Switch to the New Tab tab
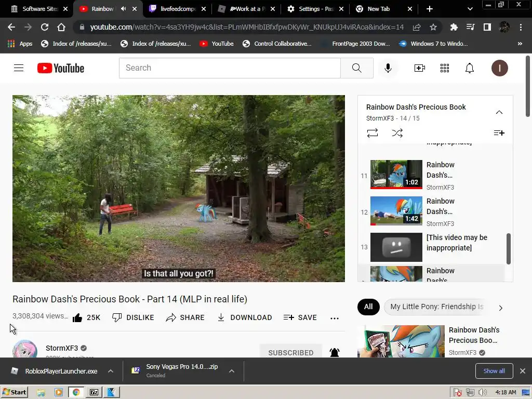Screen dimensions: 532x399 coord(384,9)
